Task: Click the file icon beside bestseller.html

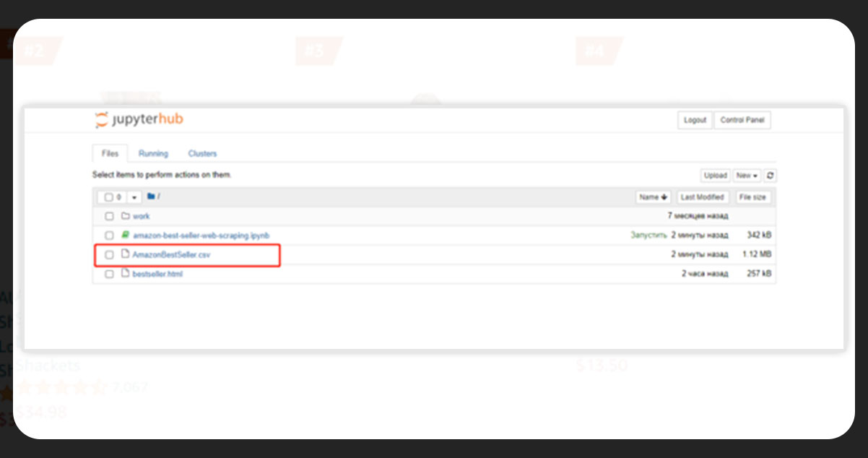Action: pos(124,274)
